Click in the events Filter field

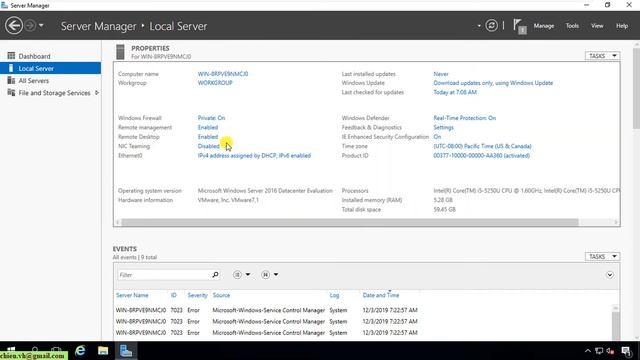[164, 275]
